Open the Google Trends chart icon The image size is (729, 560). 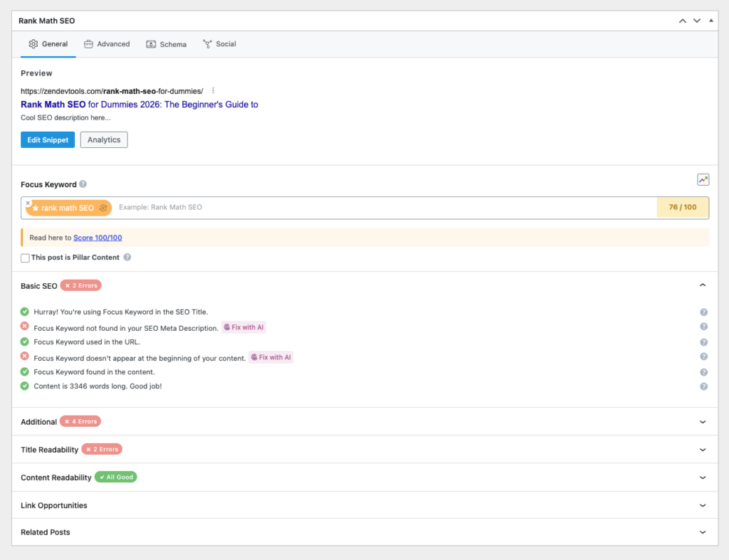[x=703, y=180]
